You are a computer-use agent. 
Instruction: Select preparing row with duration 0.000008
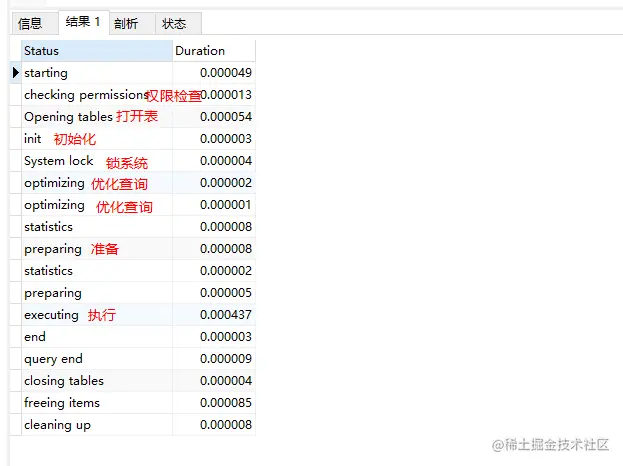(x=97, y=249)
